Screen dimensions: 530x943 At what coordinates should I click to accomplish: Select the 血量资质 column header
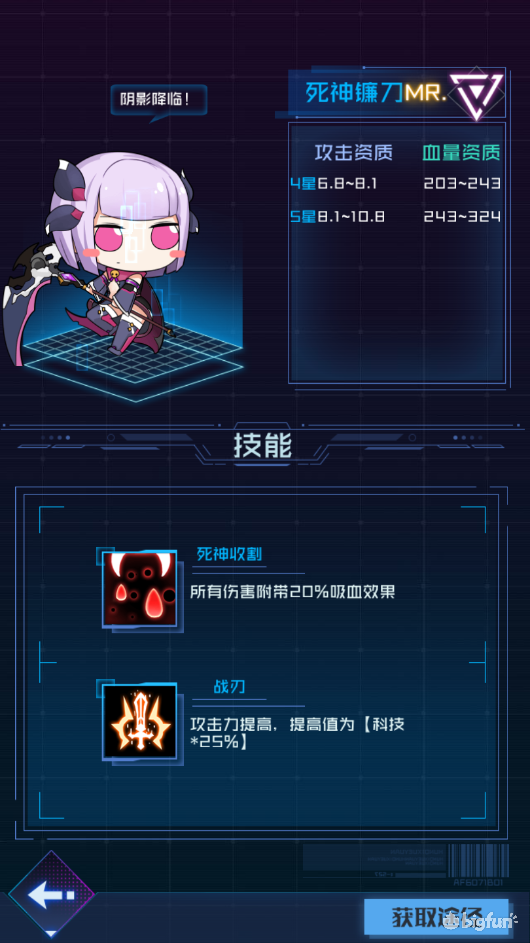click(461, 153)
